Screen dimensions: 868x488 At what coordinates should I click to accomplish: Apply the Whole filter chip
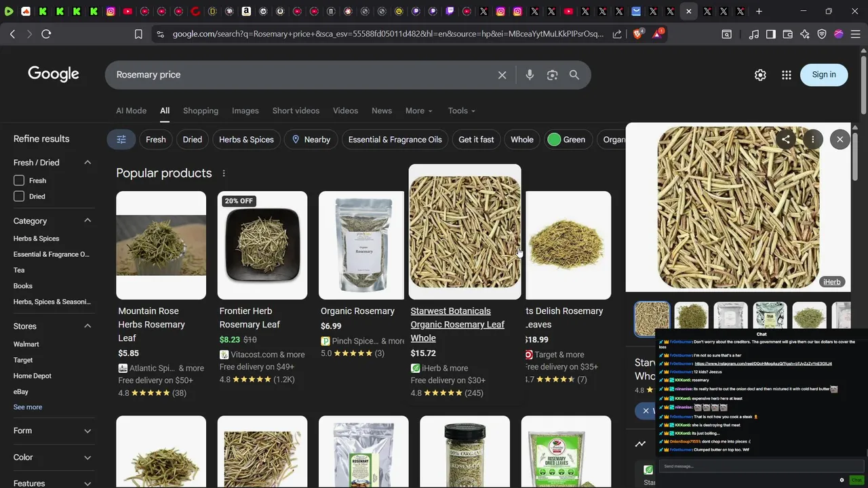(x=522, y=140)
